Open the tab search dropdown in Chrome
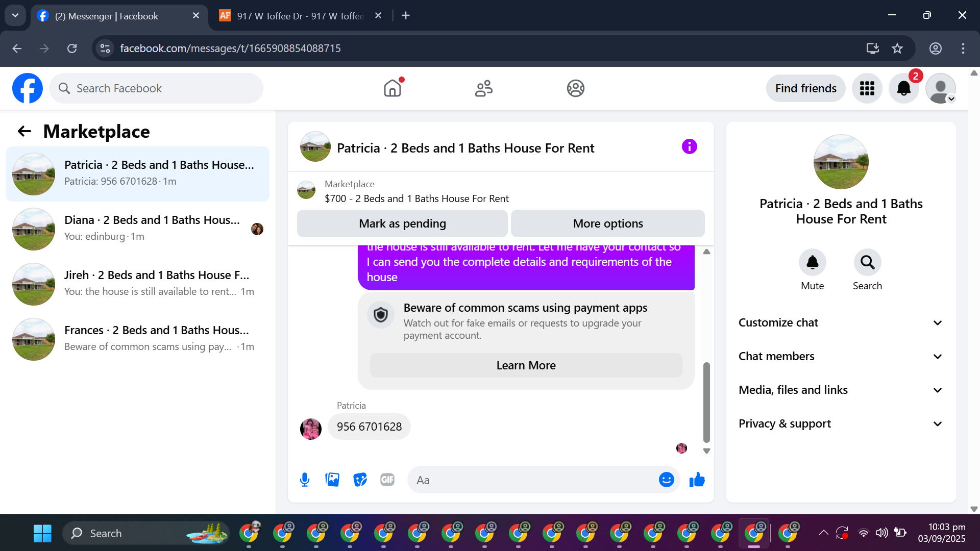The width and height of the screenshot is (980, 551). tap(15, 15)
